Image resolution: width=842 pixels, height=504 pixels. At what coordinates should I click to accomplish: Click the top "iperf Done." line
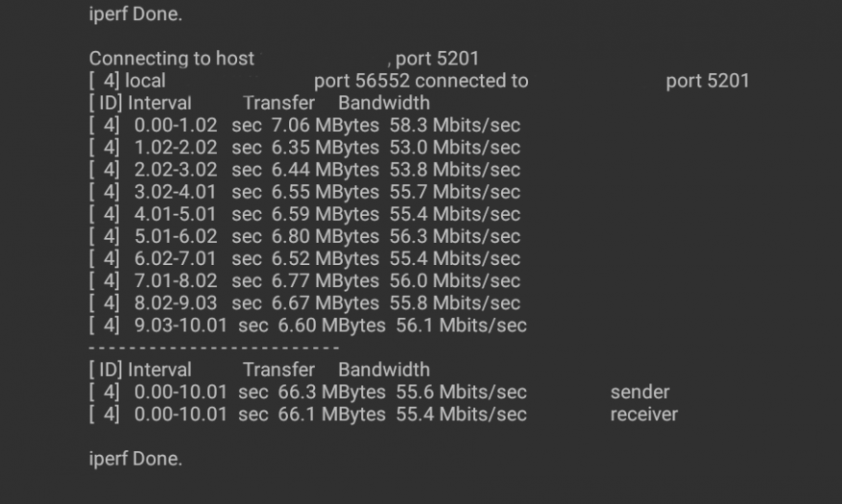134,14
